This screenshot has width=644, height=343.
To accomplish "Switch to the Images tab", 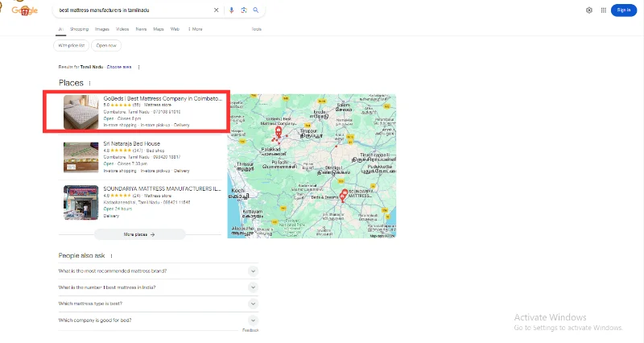I will [x=102, y=29].
